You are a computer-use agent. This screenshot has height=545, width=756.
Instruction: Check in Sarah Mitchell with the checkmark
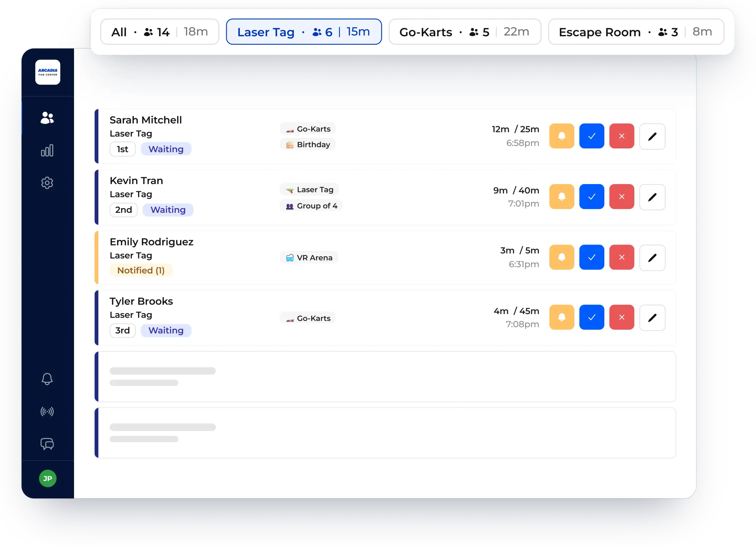point(592,136)
